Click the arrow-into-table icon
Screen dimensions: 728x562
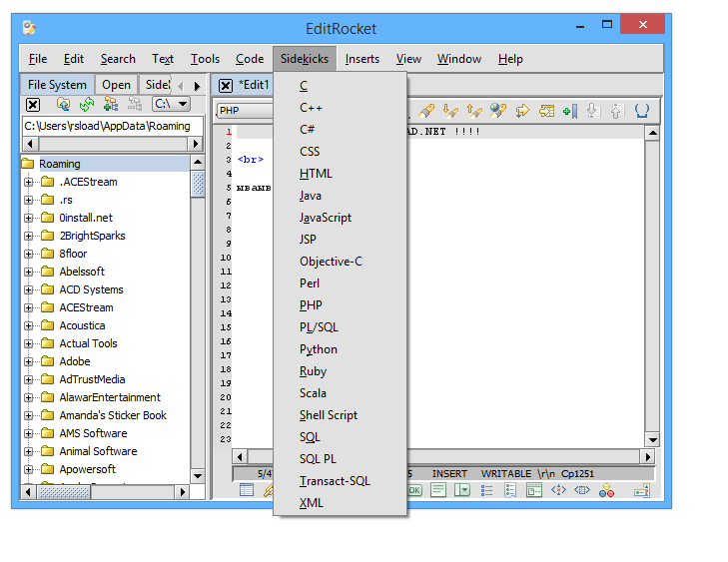click(x=546, y=111)
